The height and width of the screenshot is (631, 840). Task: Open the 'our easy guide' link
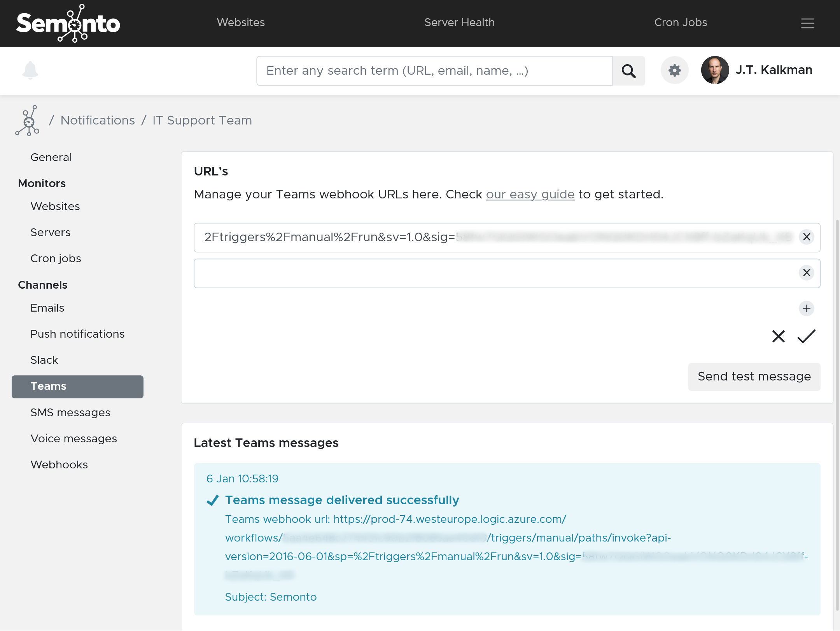point(530,195)
